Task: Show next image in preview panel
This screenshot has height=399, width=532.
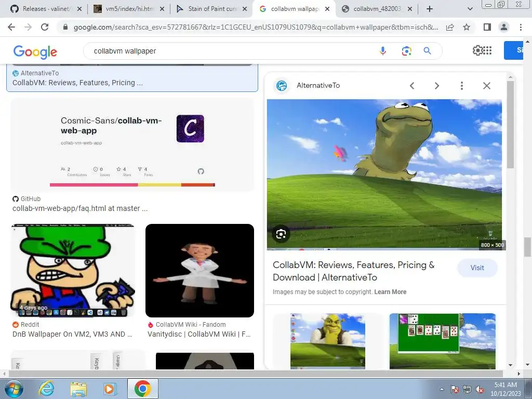Action: [436, 86]
